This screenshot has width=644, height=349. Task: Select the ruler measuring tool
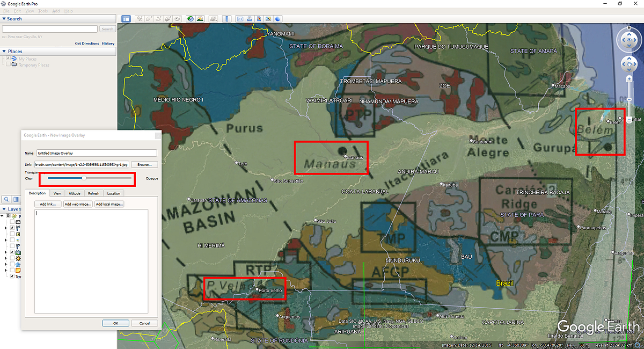[x=226, y=19]
